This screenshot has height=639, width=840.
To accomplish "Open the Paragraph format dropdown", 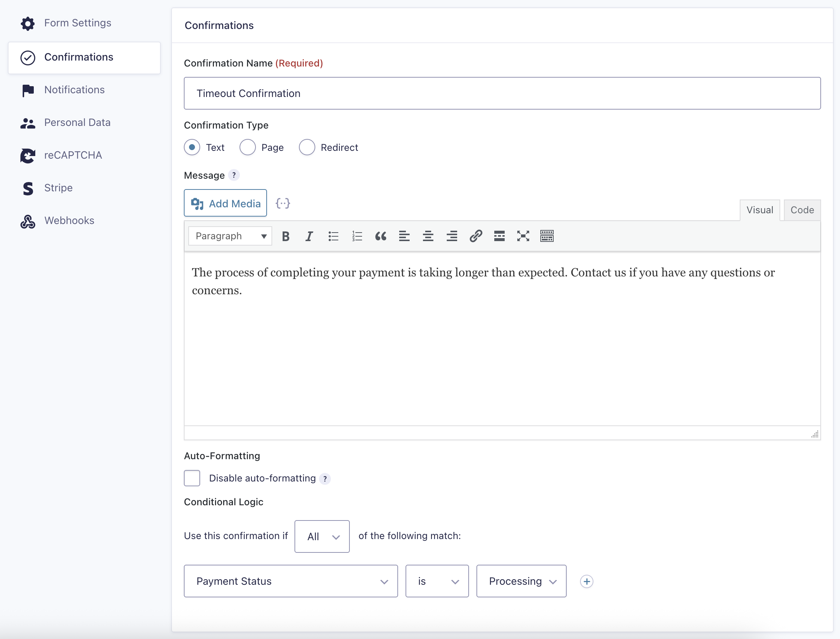I will (x=230, y=236).
